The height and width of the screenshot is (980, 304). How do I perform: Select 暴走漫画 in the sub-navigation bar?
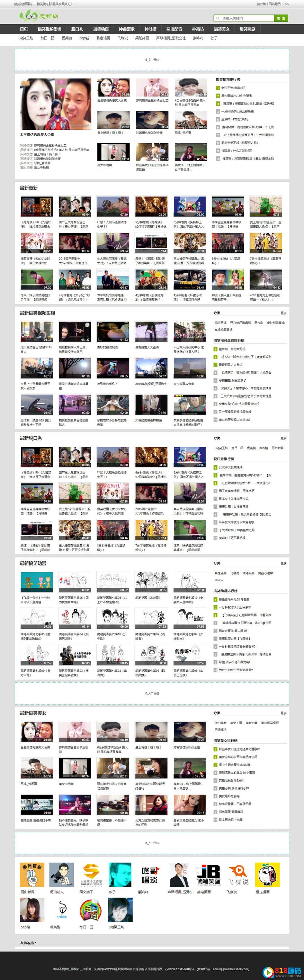point(103,38)
